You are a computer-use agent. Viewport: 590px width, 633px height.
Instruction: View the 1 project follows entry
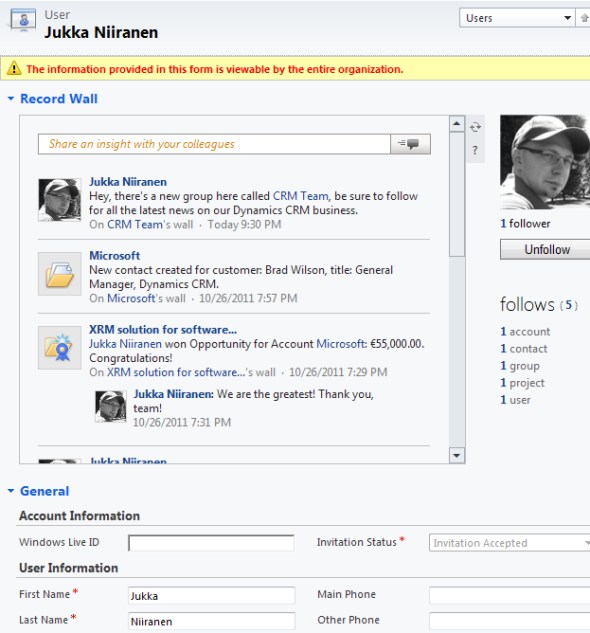click(x=522, y=383)
